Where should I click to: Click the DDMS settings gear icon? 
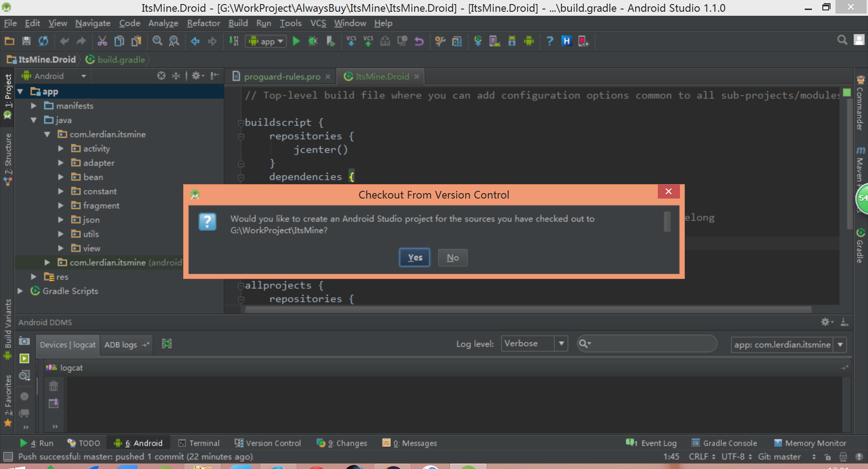pyautogui.click(x=827, y=322)
